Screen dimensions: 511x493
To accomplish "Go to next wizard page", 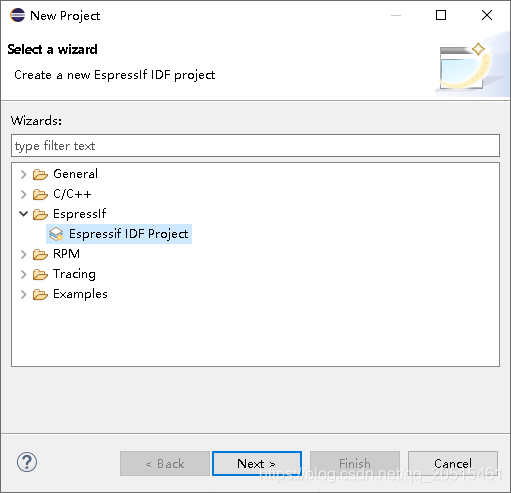I will [257, 463].
